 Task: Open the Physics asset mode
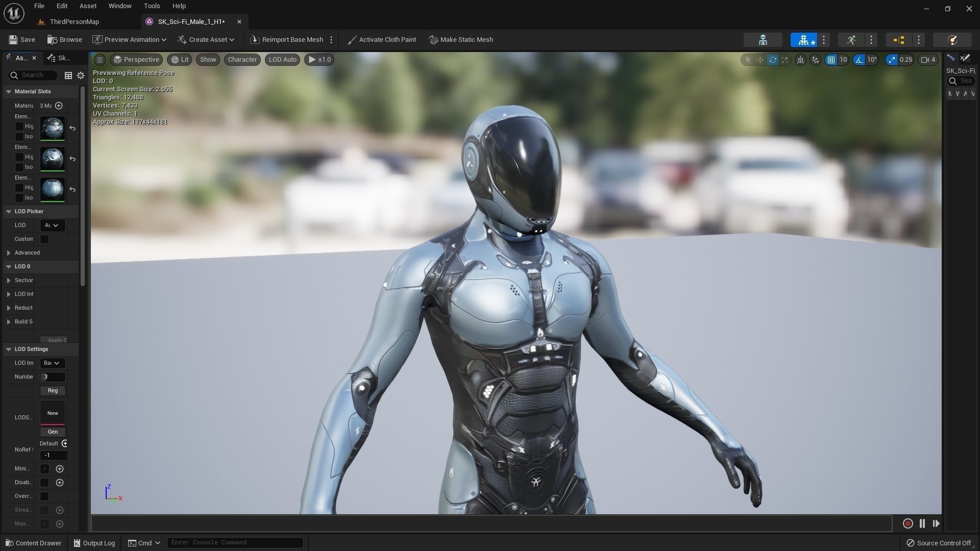(x=952, y=40)
